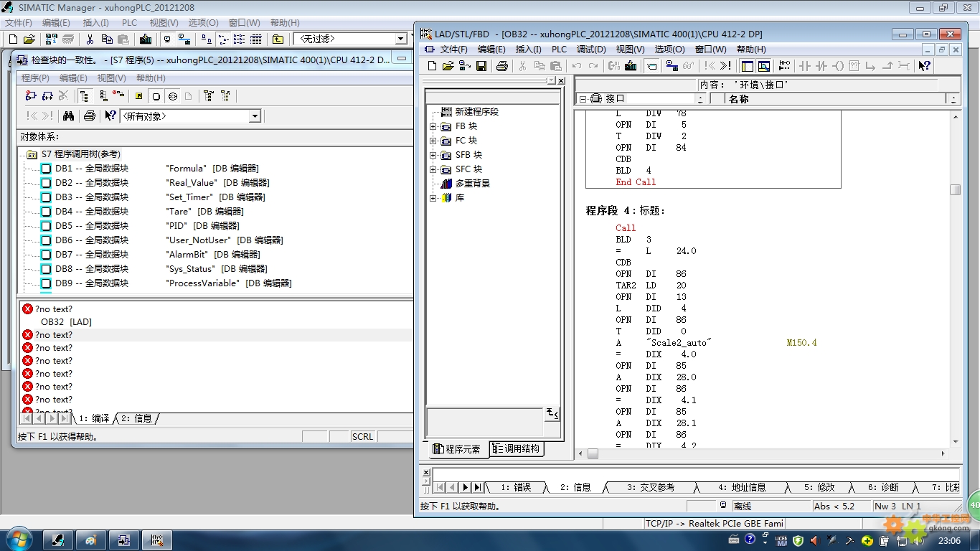Collapse the 接口 interface node

[x=583, y=99]
